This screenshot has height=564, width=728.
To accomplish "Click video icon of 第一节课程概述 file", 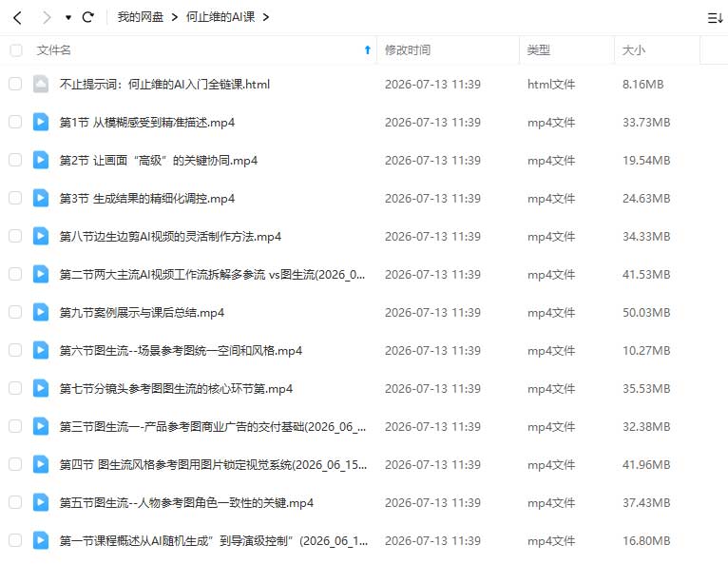I will coord(41,540).
